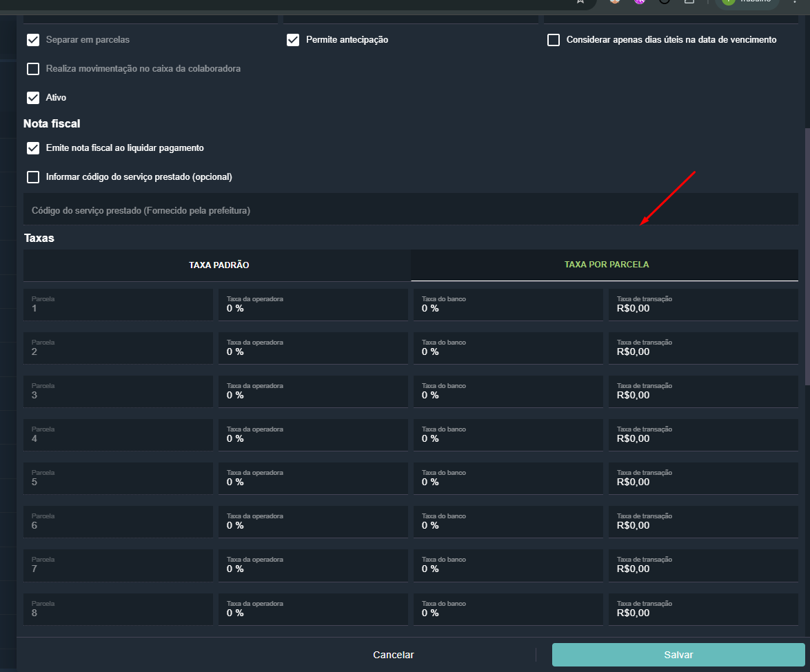The image size is (810, 672).
Task: Click the Taxas section heading
Action: coord(39,238)
